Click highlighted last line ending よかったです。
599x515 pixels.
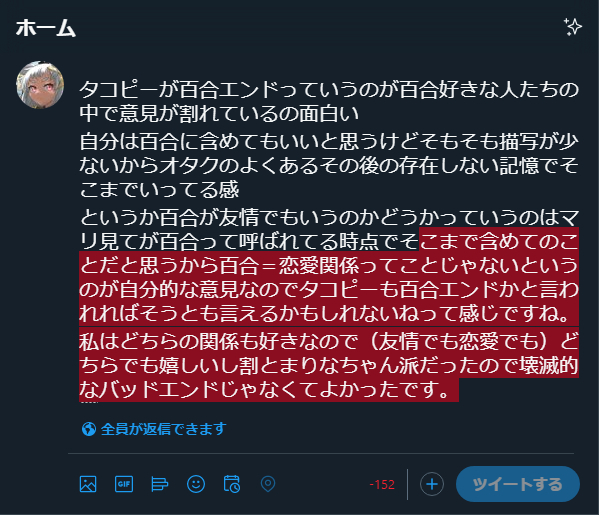269,390
